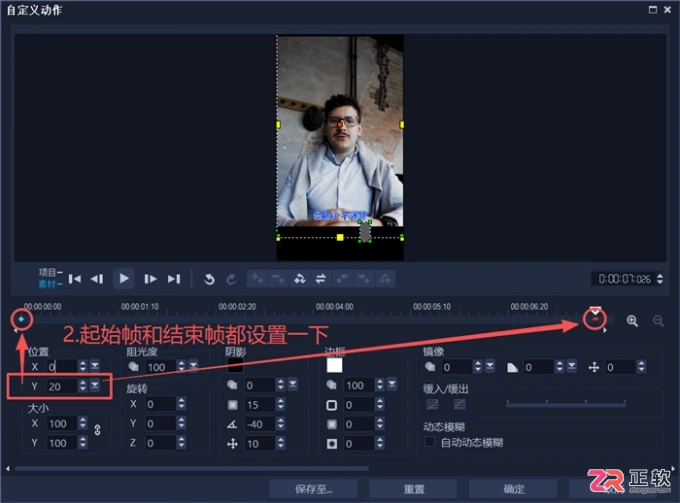The image size is (680, 503).
Task: Click the shadow distance field showing 10
Action: click(x=260, y=443)
